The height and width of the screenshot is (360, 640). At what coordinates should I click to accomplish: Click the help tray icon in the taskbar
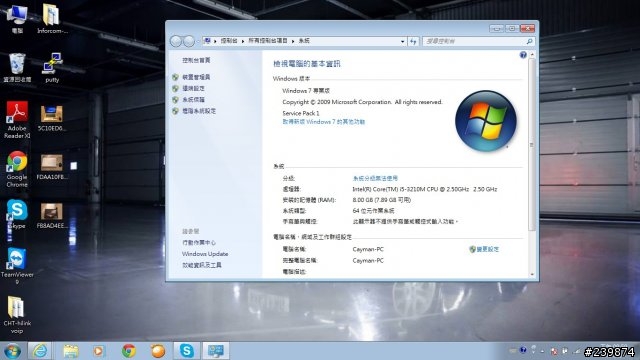click(x=523, y=350)
